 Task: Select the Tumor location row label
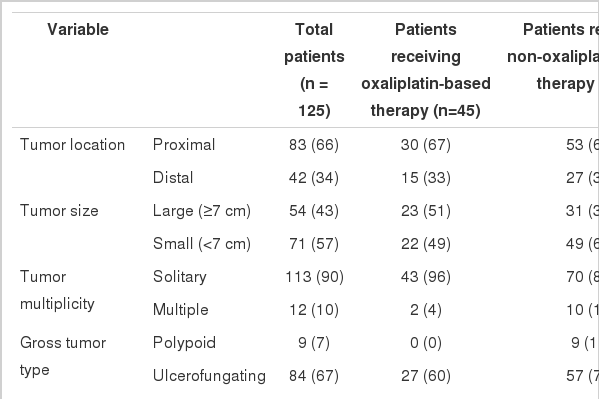click(x=72, y=145)
